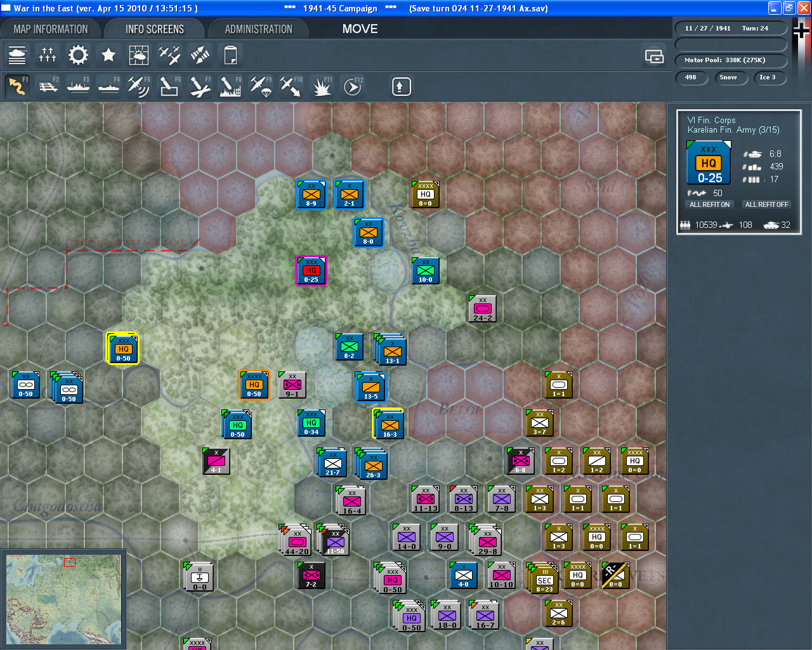The height and width of the screenshot is (650, 812).
Task: Show the weather map icon
Action: coord(139,55)
